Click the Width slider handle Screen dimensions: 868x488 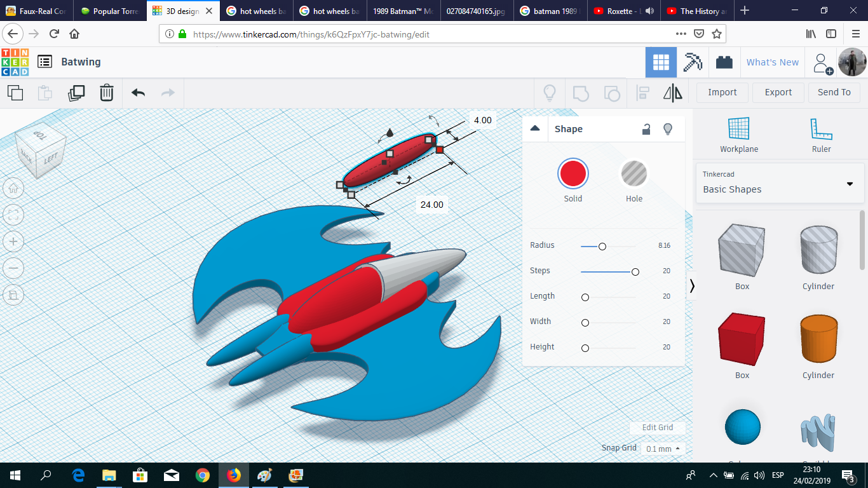(585, 323)
